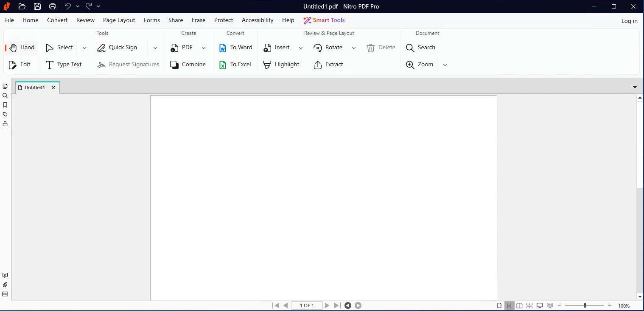The height and width of the screenshot is (311, 644).
Task: Open the undo history dropdown arrow
Action: point(78,6)
